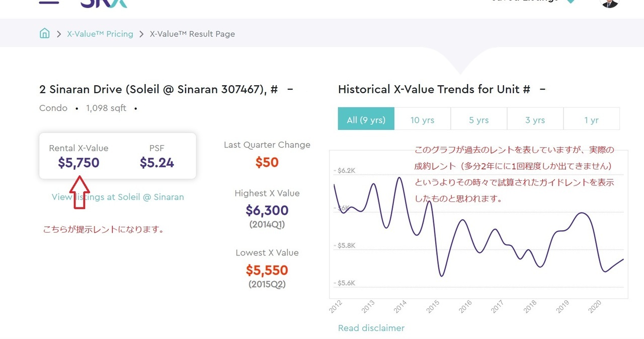The image size is (644, 339).
Task: Open the X-Value™ Pricing breadcrumb link
Action: click(x=100, y=34)
